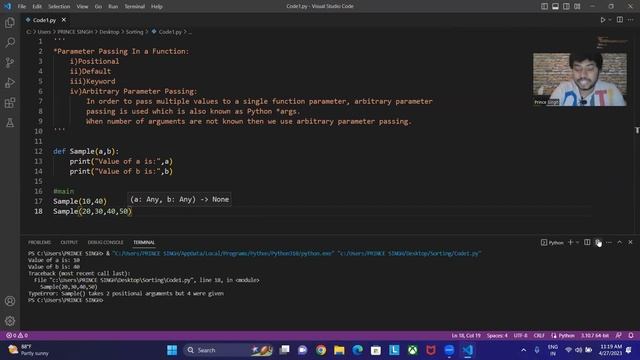Open the Edit menu
The image size is (640, 360).
coord(37,7)
